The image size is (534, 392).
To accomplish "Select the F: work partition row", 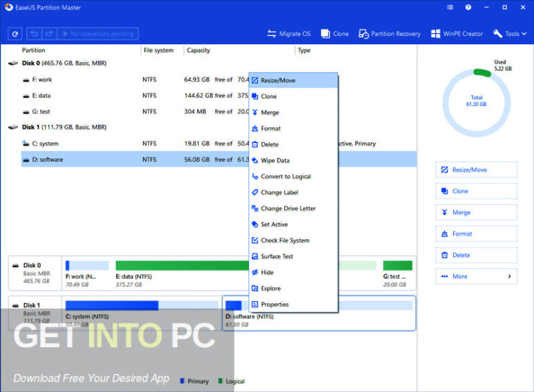I will click(219, 79).
